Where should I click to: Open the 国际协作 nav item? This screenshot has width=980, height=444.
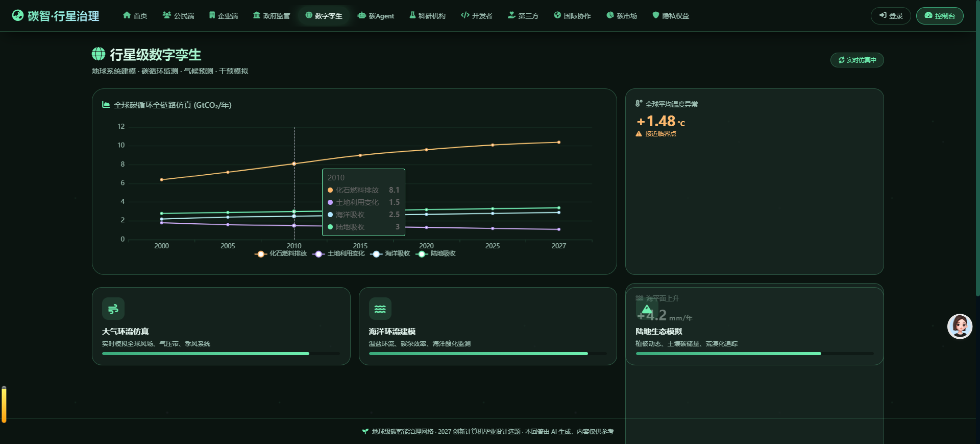[572, 16]
